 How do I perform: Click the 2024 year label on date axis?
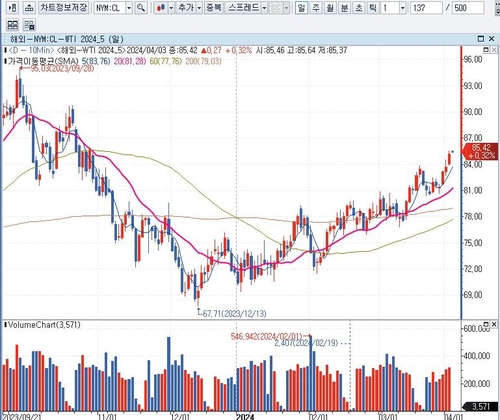pyautogui.click(x=245, y=417)
